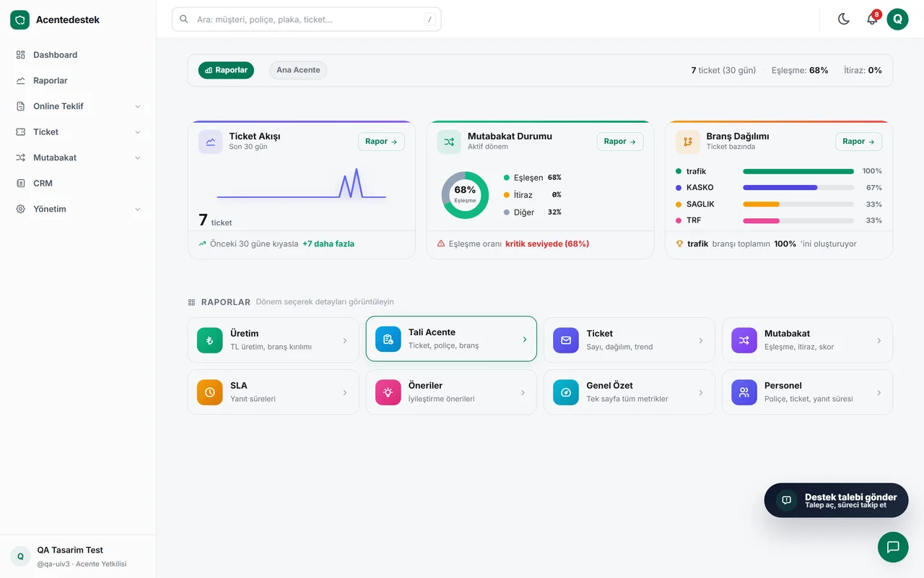Open the notifications bell
The height and width of the screenshot is (578, 924).
pos(872,20)
